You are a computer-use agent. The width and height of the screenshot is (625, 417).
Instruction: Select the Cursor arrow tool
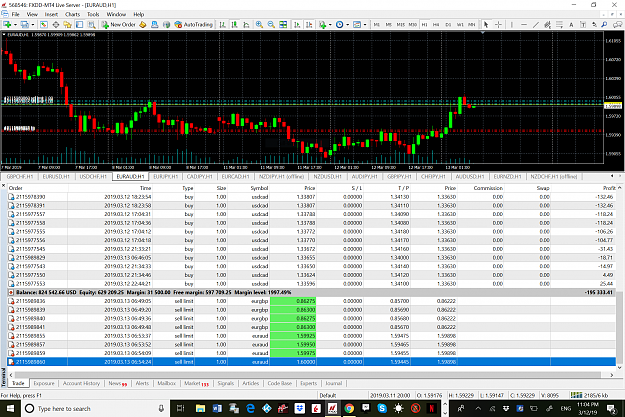pyautogui.click(x=486, y=25)
